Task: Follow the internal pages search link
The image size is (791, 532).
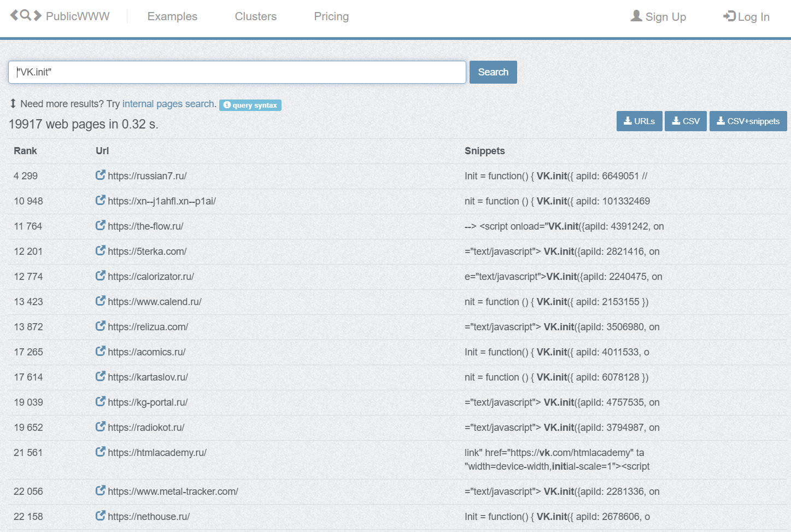Action: tap(168, 104)
